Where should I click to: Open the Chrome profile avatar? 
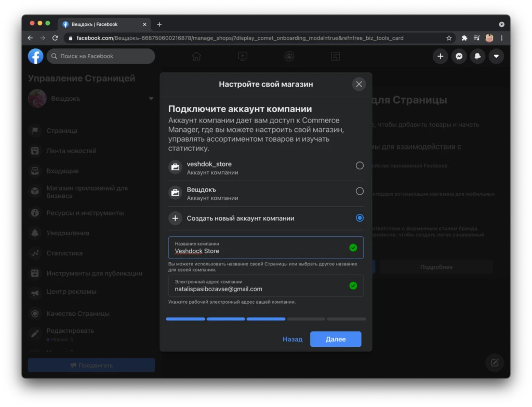[x=489, y=38]
